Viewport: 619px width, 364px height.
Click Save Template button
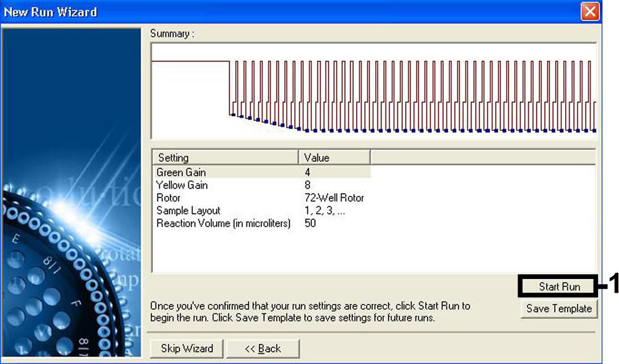coord(558,309)
